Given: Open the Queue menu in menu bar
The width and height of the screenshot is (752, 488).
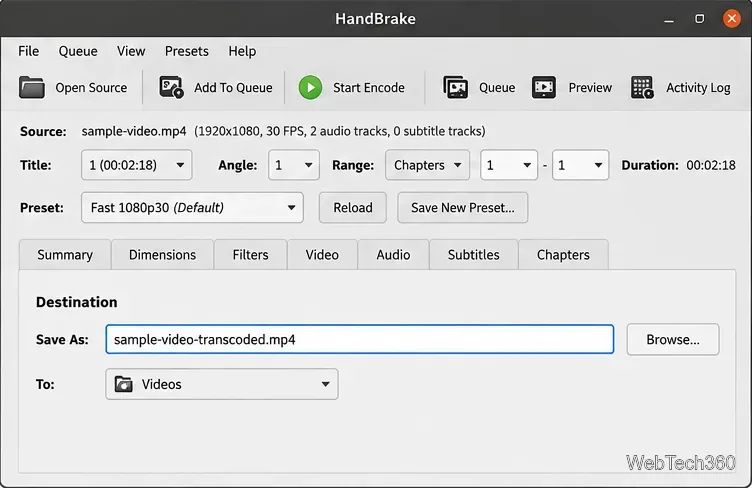Looking at the screenshot, I should 78,51.
